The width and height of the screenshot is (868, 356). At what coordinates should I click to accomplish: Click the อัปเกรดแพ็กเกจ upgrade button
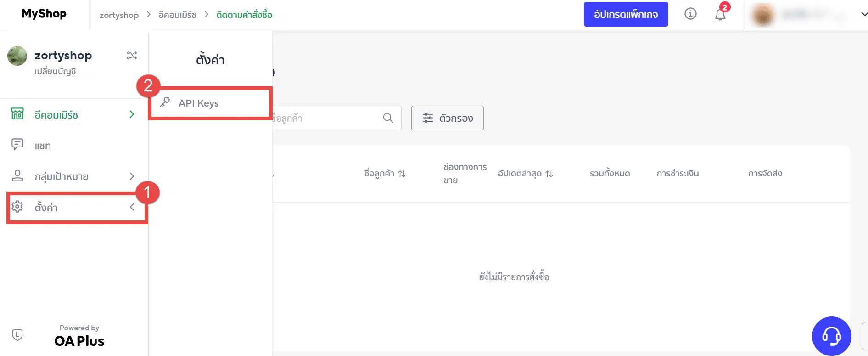pos(626,14)
